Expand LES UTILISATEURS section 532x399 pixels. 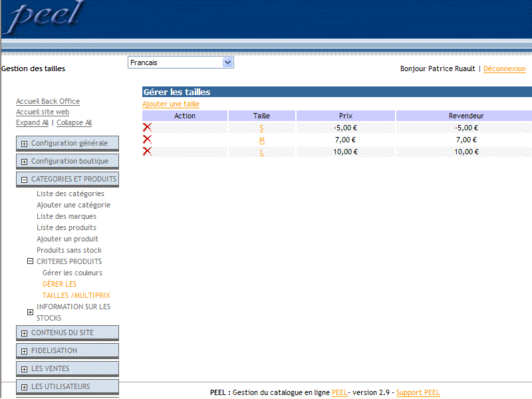click(24, 388)
